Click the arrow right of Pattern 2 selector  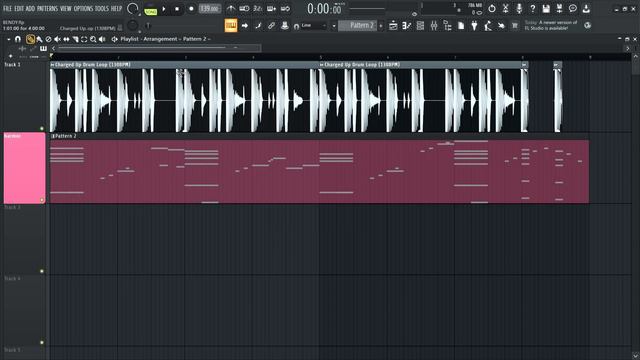381,25
